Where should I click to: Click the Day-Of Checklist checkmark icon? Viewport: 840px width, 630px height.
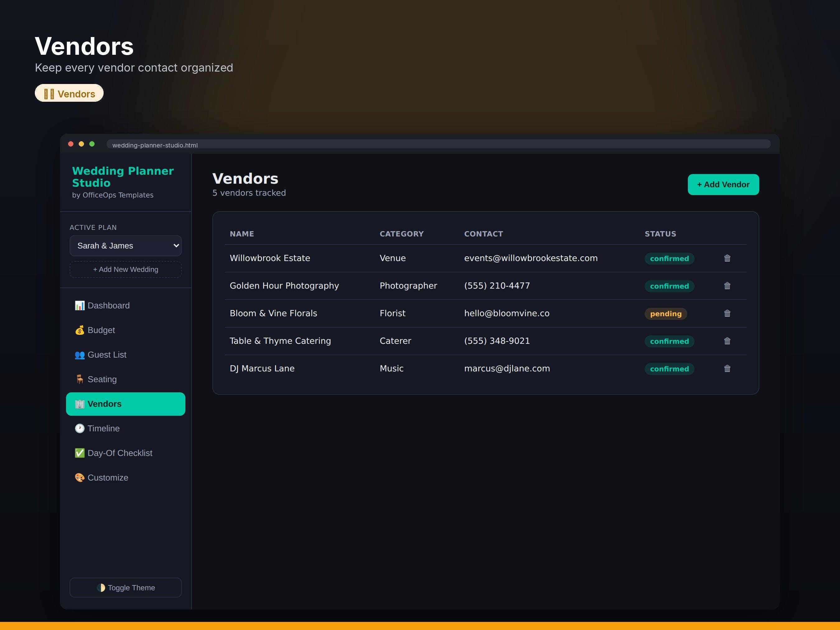tap(79, 453)
